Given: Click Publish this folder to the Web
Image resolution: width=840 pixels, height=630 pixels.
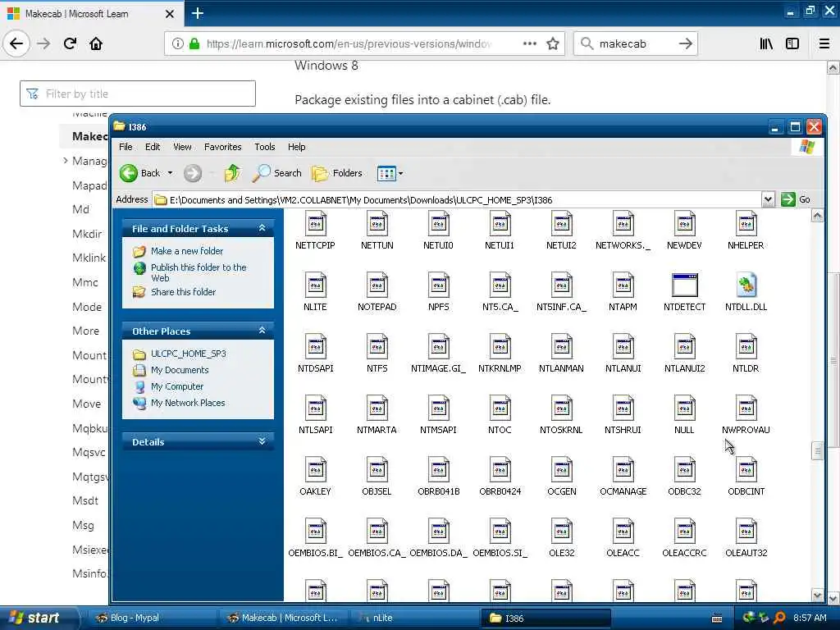Looking at the screenshot, I should click(199, 272).
